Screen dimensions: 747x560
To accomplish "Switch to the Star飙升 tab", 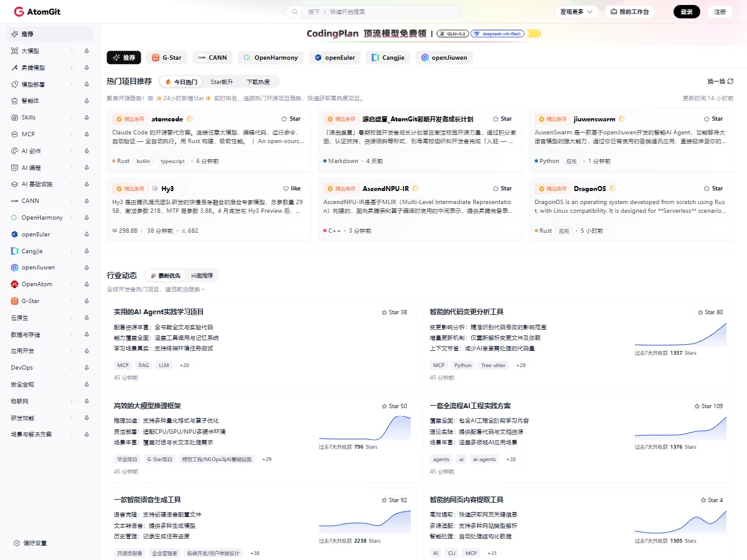I will [x=222, y=82].
